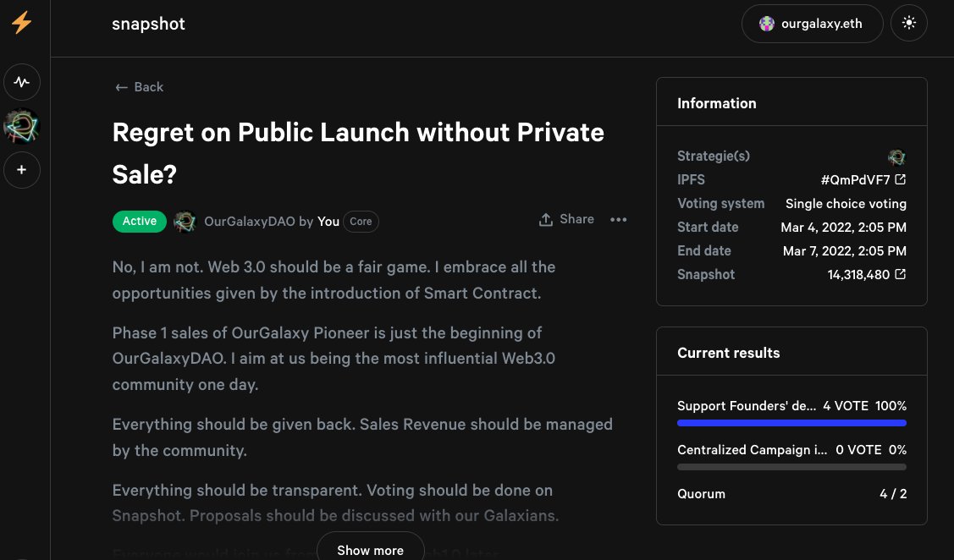This screenshot has width=954, height=560.
Task: Click the snapshot title text
Action: (148, 24)
